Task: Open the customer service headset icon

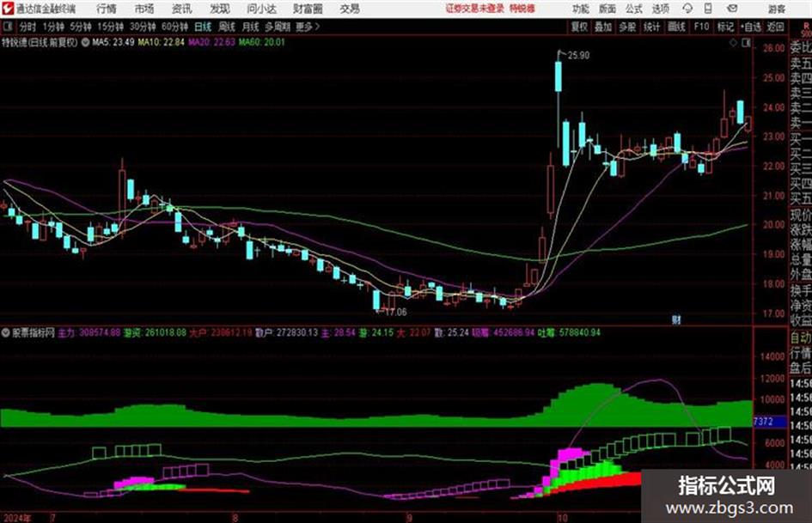Action: coord(687,9)
